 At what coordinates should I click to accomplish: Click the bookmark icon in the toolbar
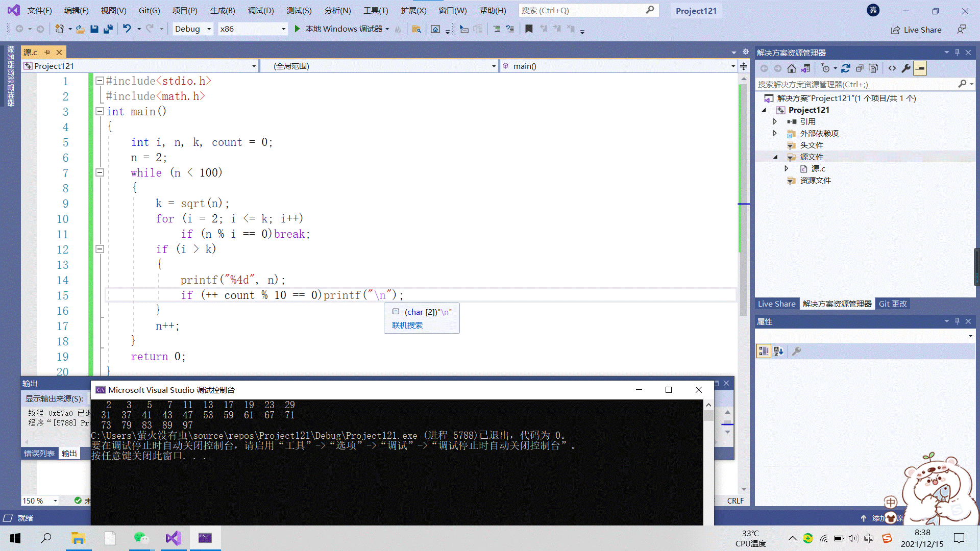coord(529,29)
